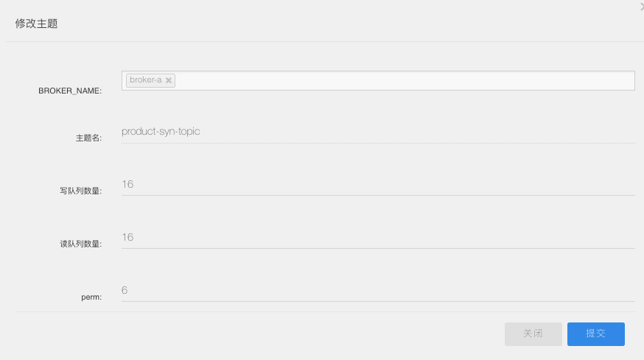Focus the 主题名 field showing product-syn-topic
The height and width of the screenshot is (360, 644).
click(x=378, y=133)
